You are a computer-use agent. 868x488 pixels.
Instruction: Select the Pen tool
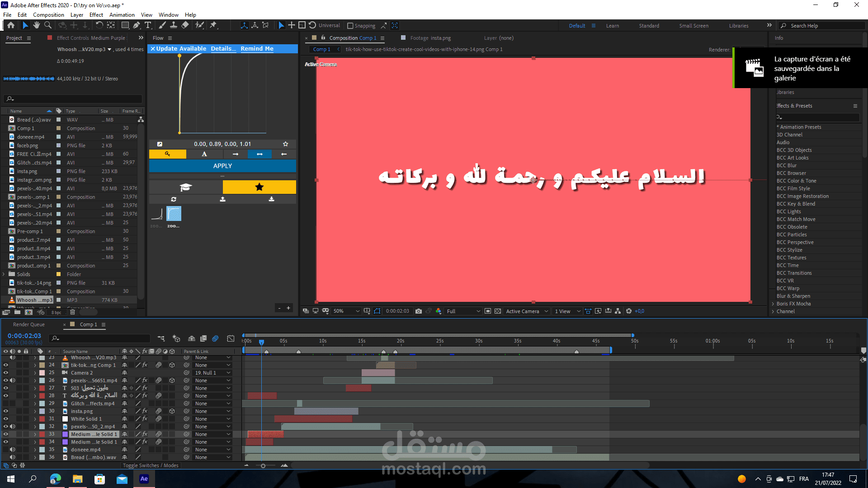137,25
